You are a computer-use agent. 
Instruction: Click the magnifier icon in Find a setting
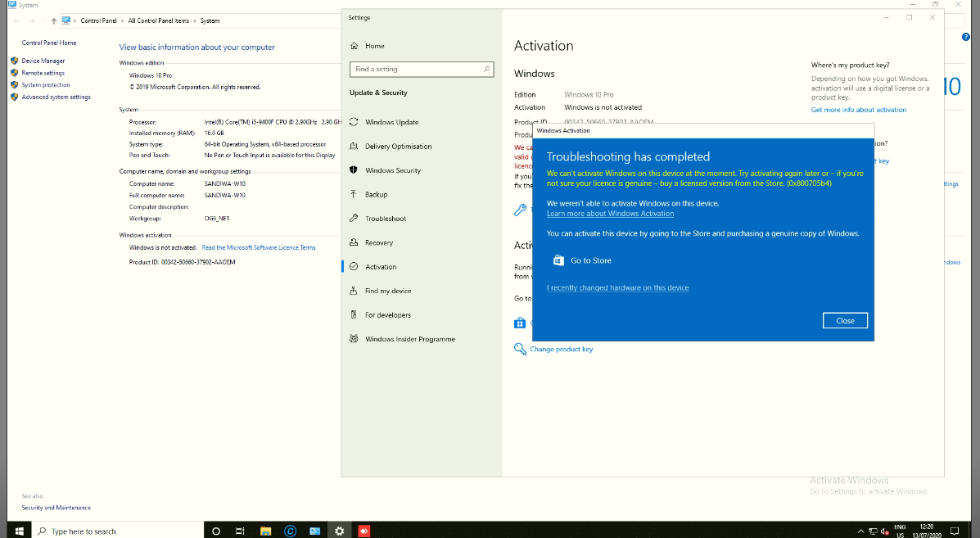click(486, 70)
